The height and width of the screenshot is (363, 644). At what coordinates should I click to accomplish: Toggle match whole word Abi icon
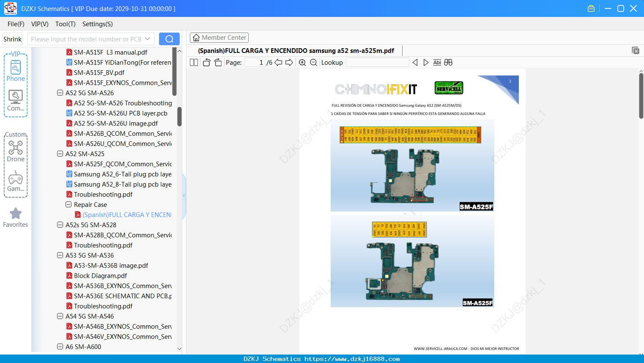[437, 63]
